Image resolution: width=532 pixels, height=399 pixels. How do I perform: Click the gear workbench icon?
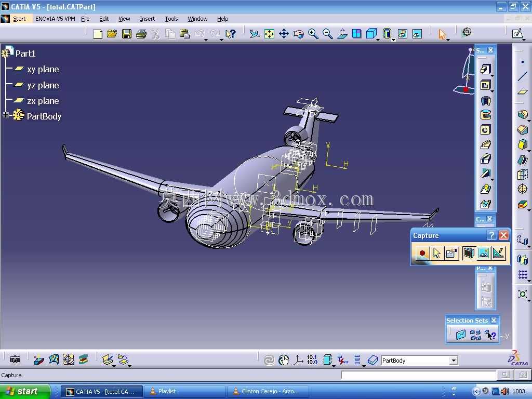pos(467,32)
